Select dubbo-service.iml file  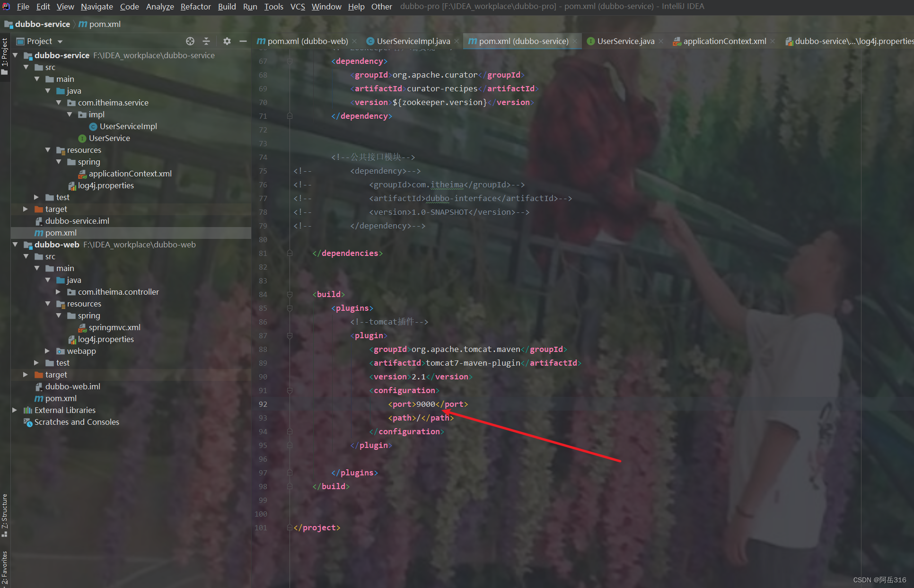pos(77,221)
